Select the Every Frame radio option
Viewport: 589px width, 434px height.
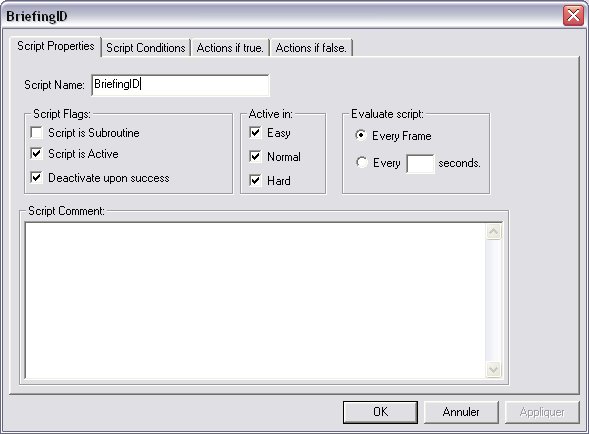pyautogui.click(x=361, y=135)
